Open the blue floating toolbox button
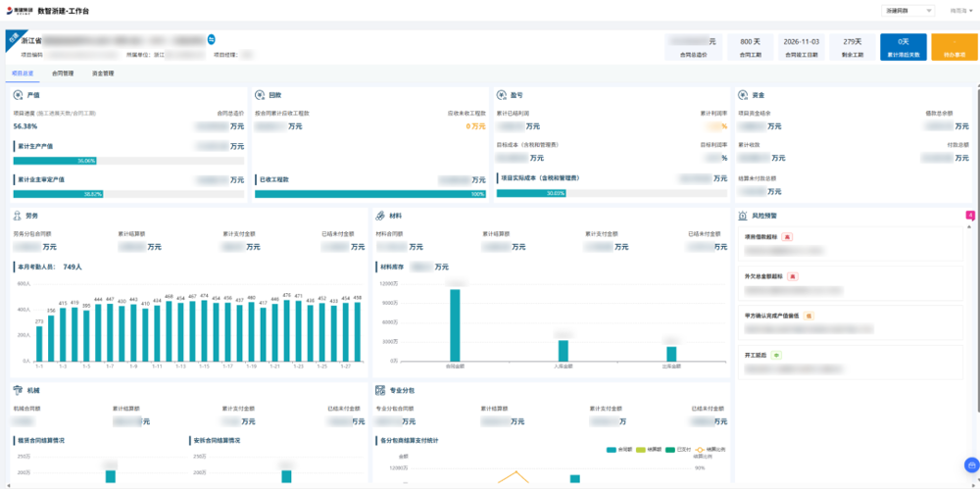980x489 pixels. [x=971, y=465]
